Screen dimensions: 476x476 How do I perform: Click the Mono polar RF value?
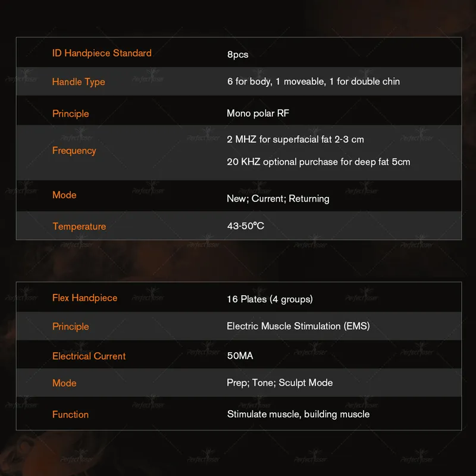(258, 113)
